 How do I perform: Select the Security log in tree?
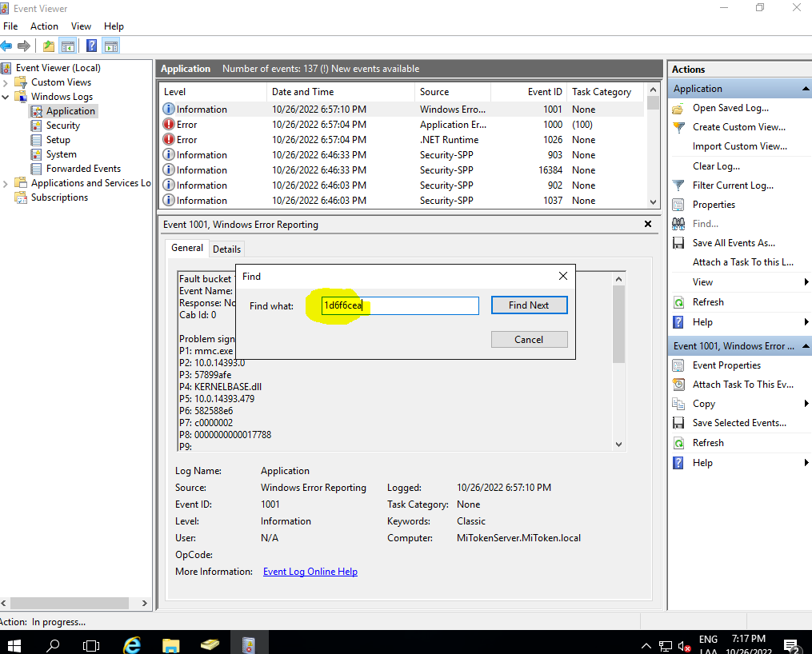62,126
